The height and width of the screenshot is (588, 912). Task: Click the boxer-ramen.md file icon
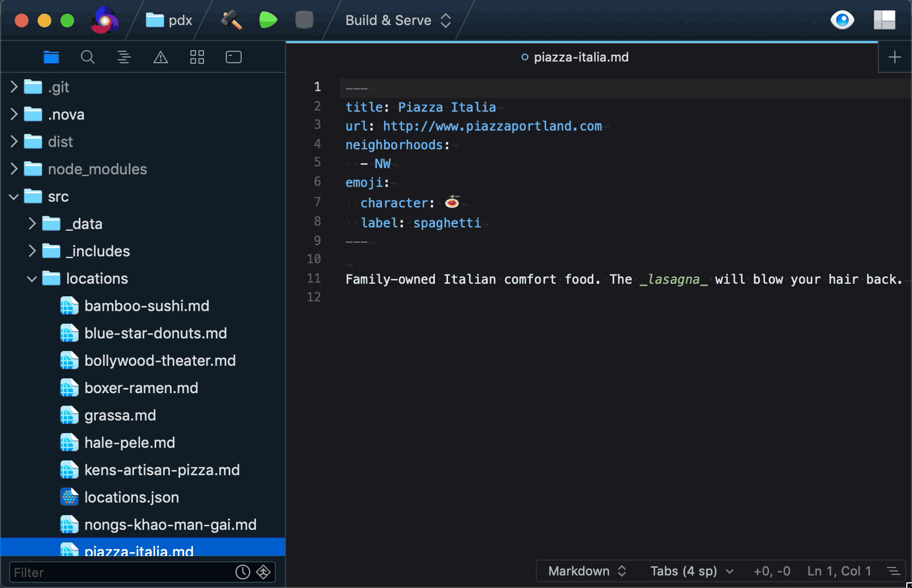tap(69, 388)
